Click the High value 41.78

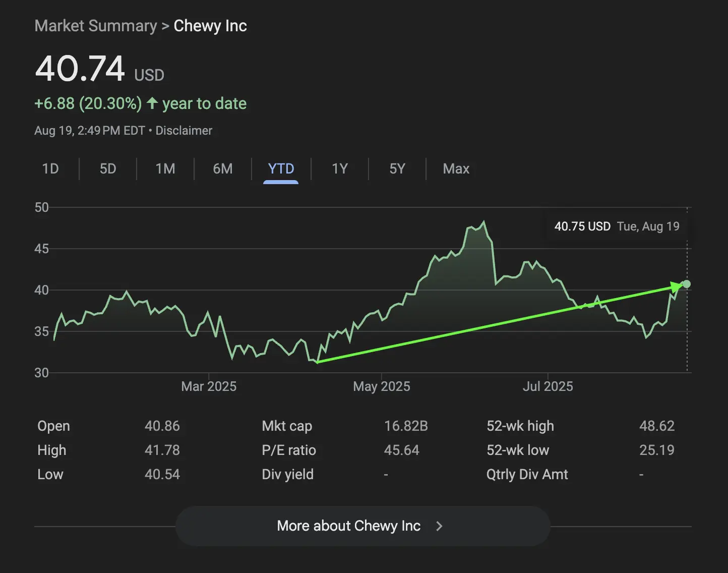(x=162, y=450)
